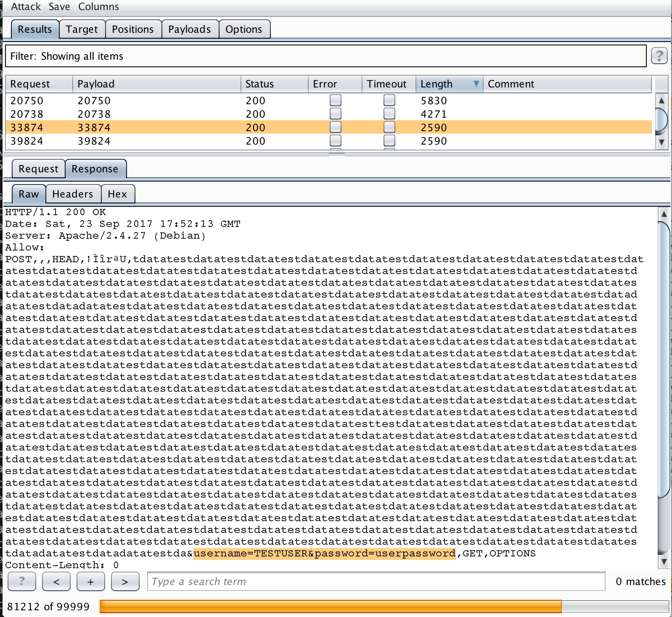
Task: Click the Filter: Showing all items bar
Action: [325, 56]
